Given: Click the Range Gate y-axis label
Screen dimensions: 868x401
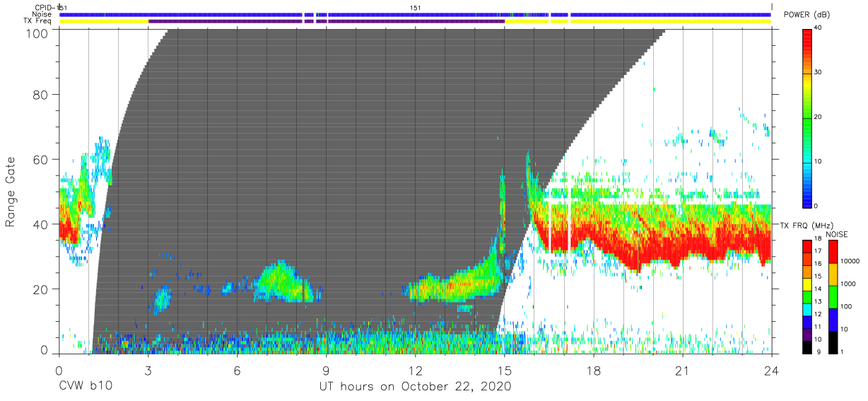Looking at the screenshot, I should pyautogui.click(x=11, y=192).
